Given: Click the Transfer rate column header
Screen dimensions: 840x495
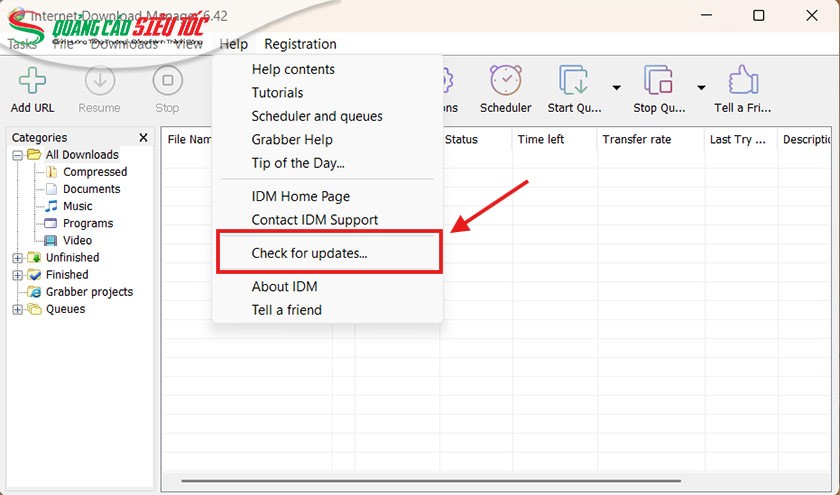Looking at the screenshot, I should pyautogui.click(x=636, y=140).
